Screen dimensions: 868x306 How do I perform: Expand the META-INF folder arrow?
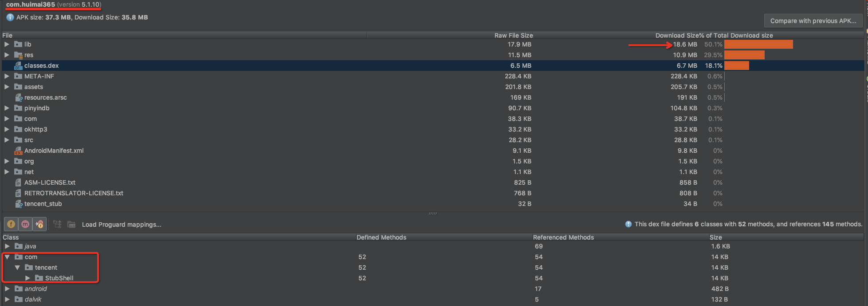[7, 76]
